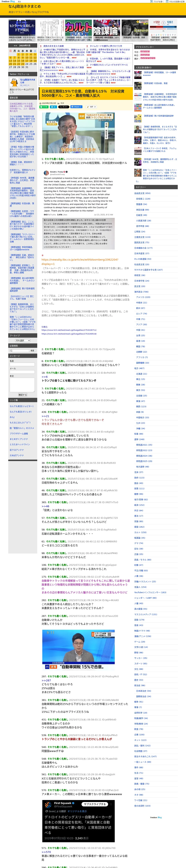The width and height of the screenshot is (186, 868).
Task: Open category '参院選2025 (29)'
Action: click(x=144, y=461)
